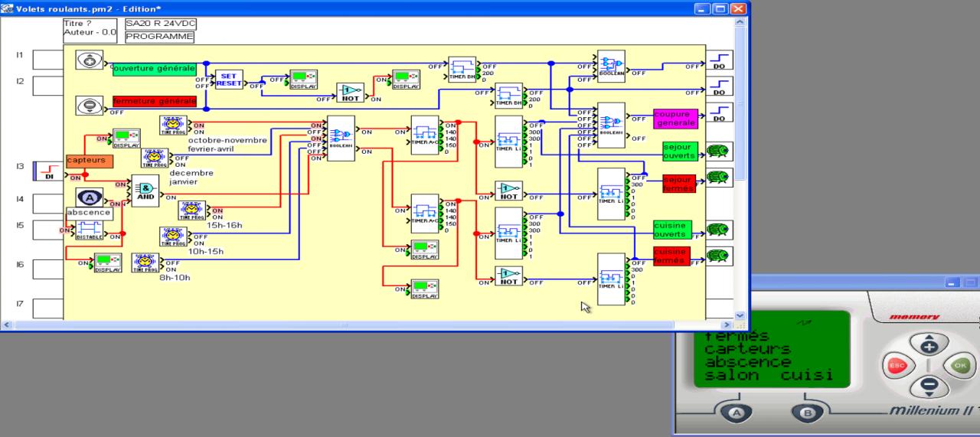Select the lowest NOT block feeding cuisine timer
Viewport: 980px width, 437px height.
tap(508, 276)
